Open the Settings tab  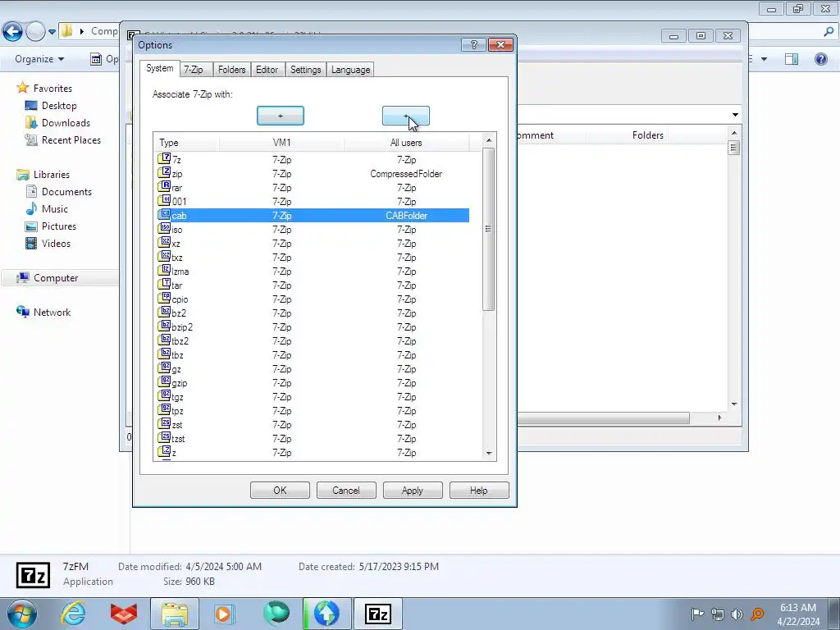click(x=305, y=70)
